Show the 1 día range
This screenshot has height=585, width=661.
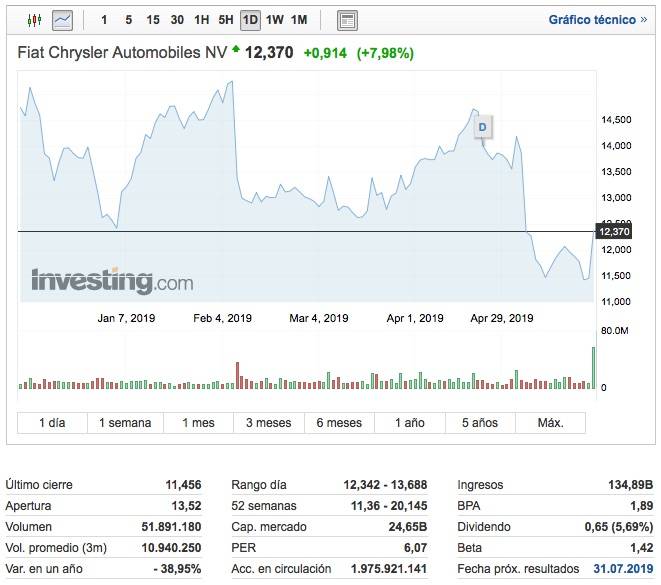point(52,423)
